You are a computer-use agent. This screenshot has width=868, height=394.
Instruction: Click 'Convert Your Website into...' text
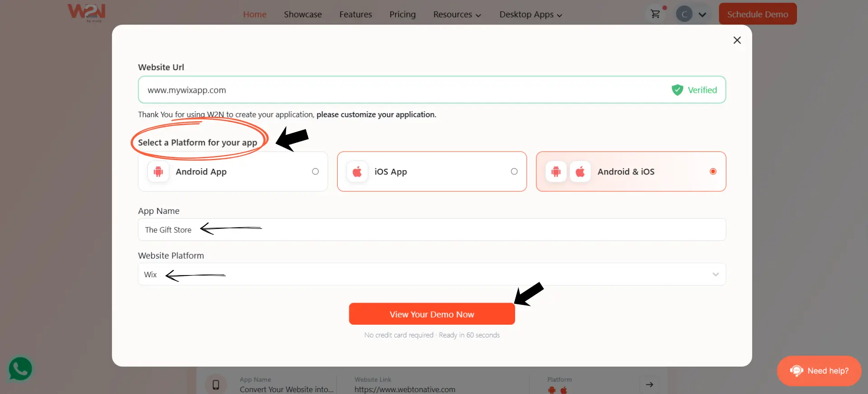pos(286,389)
